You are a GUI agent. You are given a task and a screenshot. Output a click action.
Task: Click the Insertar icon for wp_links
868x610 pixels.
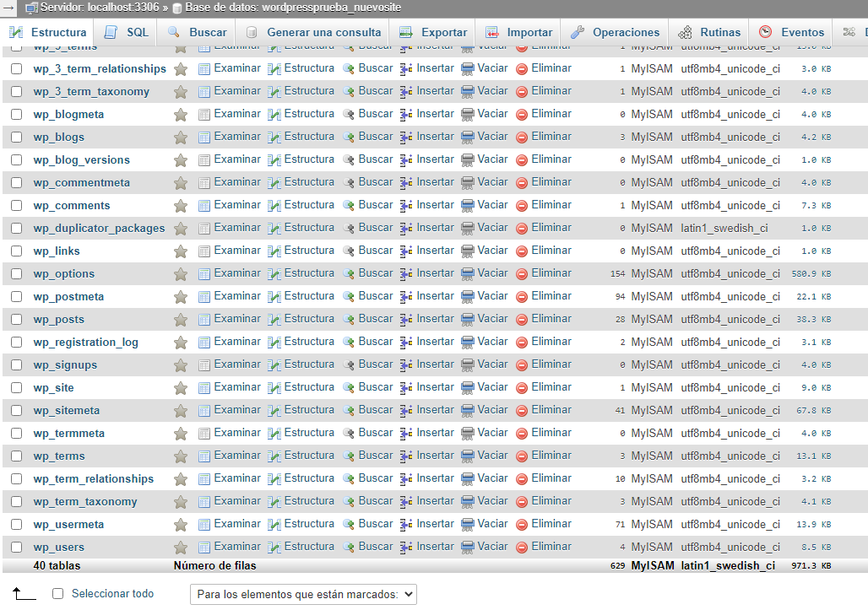point(406,251)
